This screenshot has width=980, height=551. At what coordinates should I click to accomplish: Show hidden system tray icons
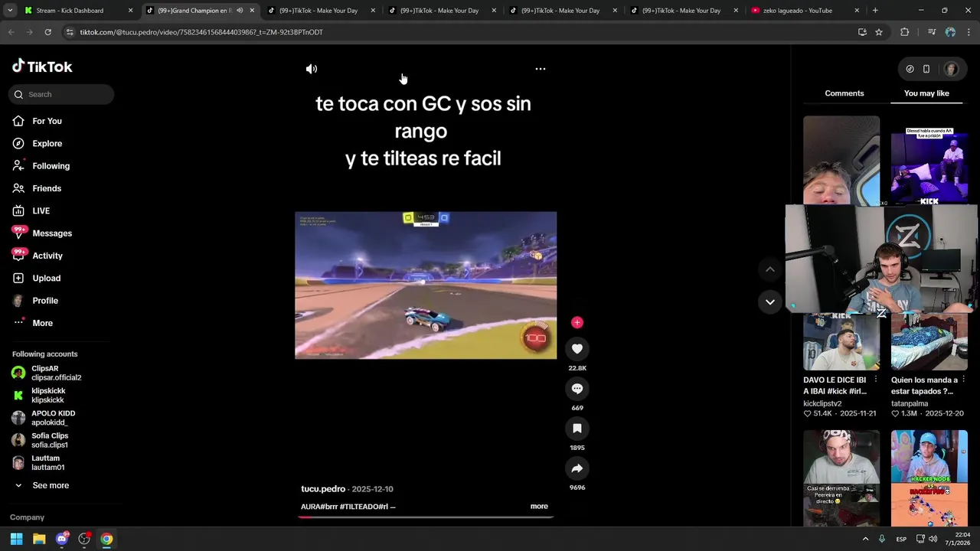tap(866, 539)
